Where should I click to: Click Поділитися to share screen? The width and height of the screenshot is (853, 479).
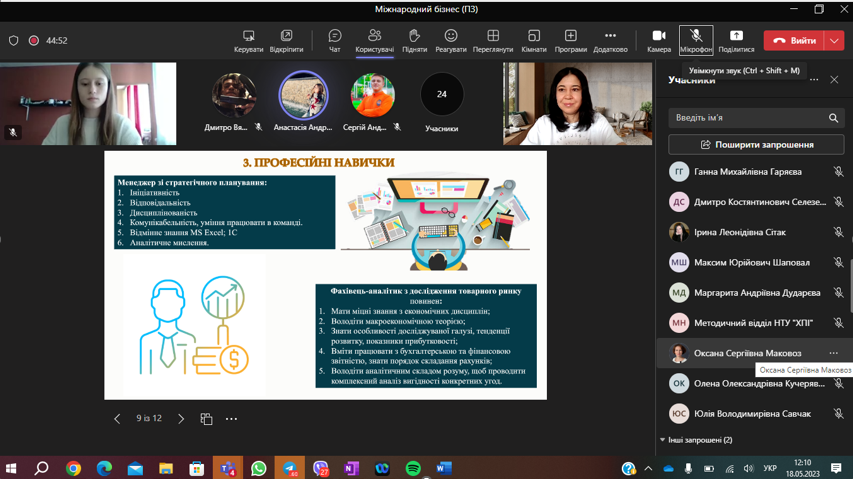pyautogui.click(x=736, y=40)
